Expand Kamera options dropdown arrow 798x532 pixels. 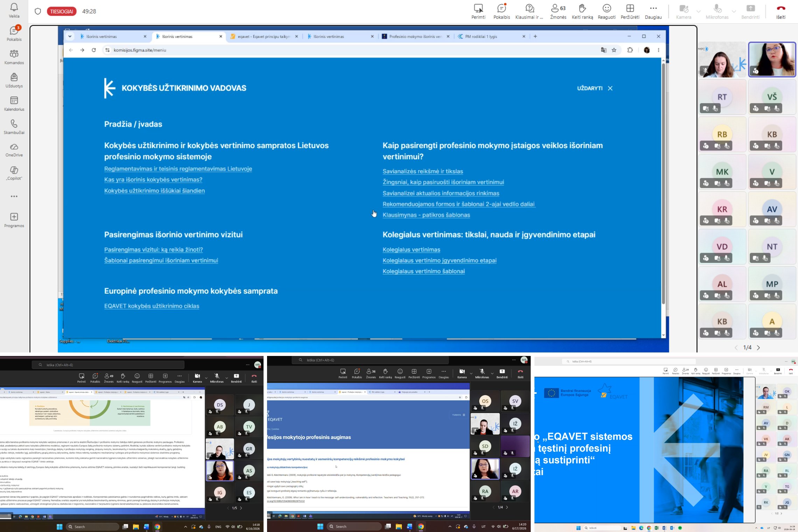698,11
